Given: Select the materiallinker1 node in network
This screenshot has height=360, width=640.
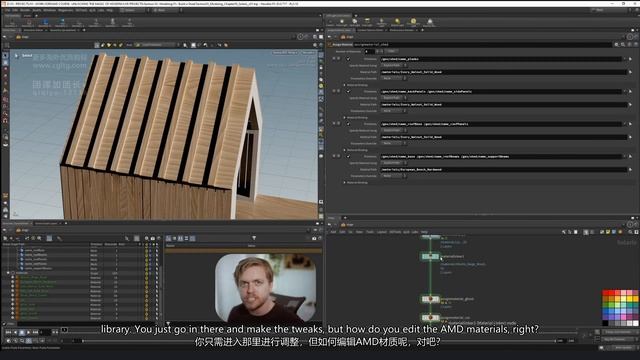Looking at the screenshot, I should [430, 256].
